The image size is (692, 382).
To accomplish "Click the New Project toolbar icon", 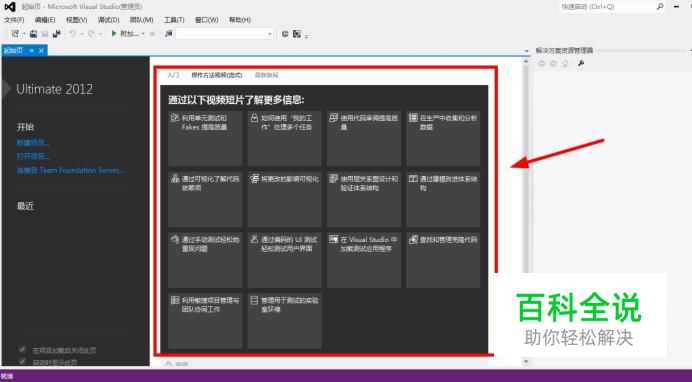I will (x=15, y=34).
